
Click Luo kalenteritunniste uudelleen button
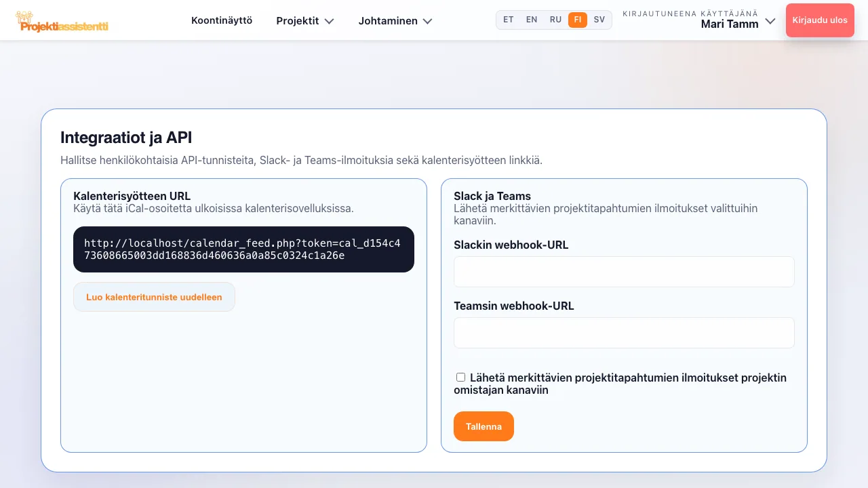pos(154,297)
